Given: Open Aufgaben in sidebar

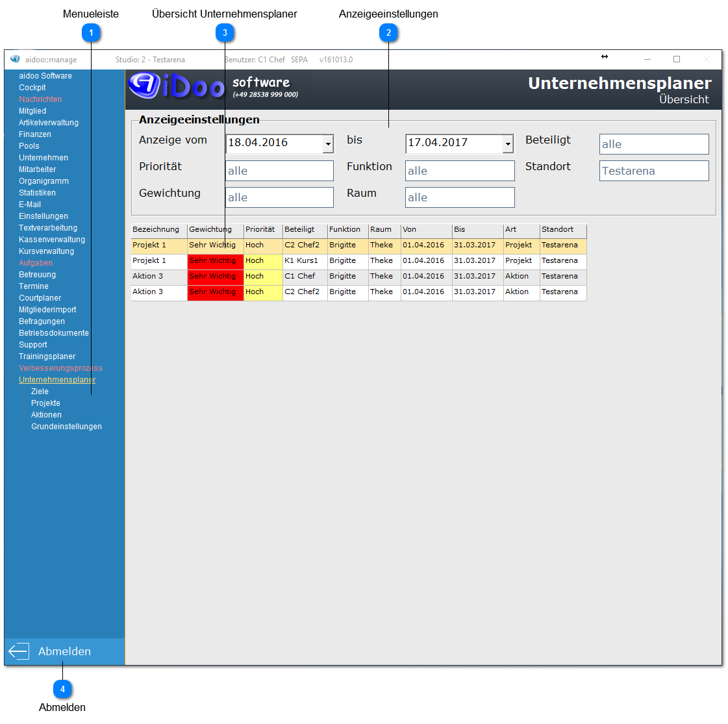Looking at the screenshot, I should pyautogui.click(x=35, y=263).
